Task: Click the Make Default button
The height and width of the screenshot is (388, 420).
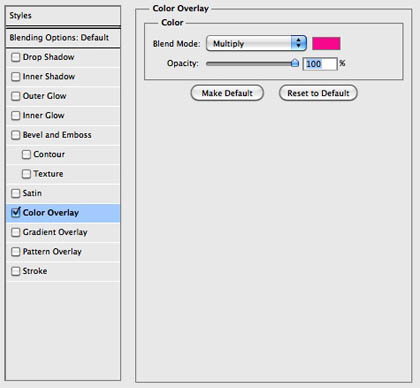Action: (x=227, y=93)
